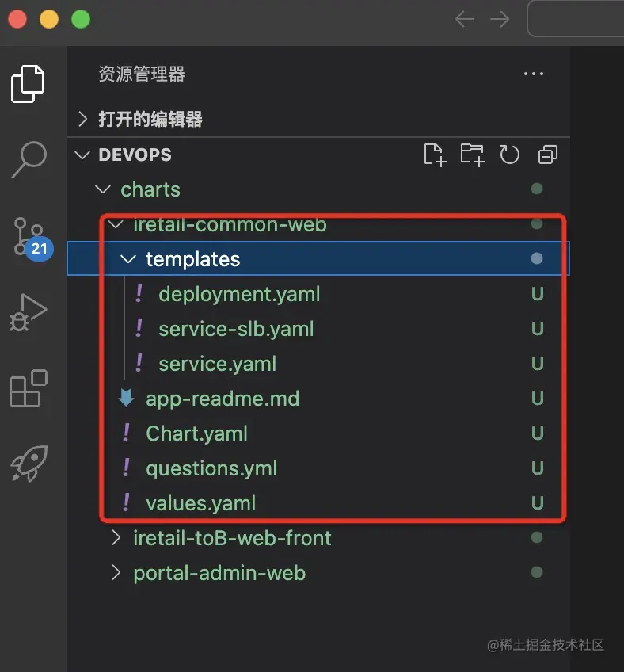The image size is (624, 672).
Task: Click the YAML icon beside Chart.yaml
Action: click(126, 433)
